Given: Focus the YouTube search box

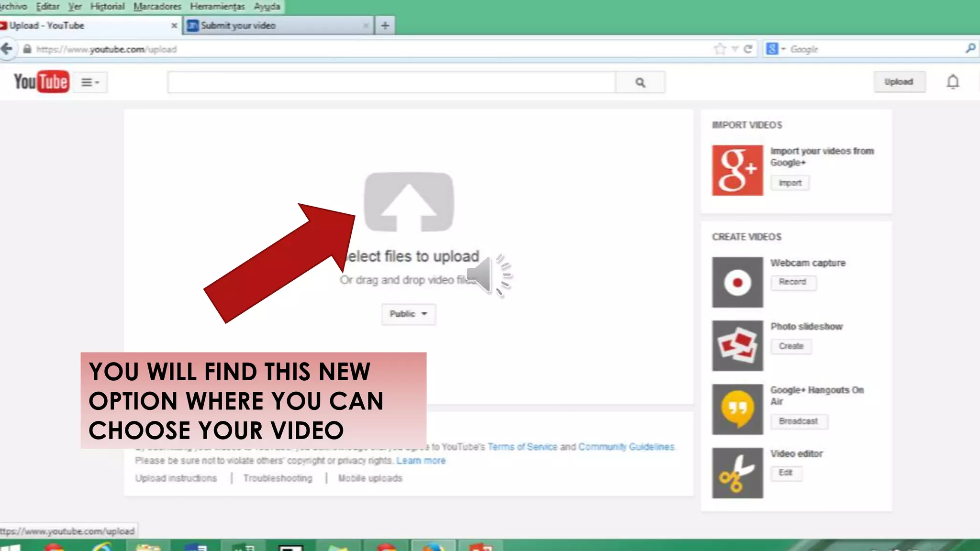Looking at the screenshot, I should point(391,83).
